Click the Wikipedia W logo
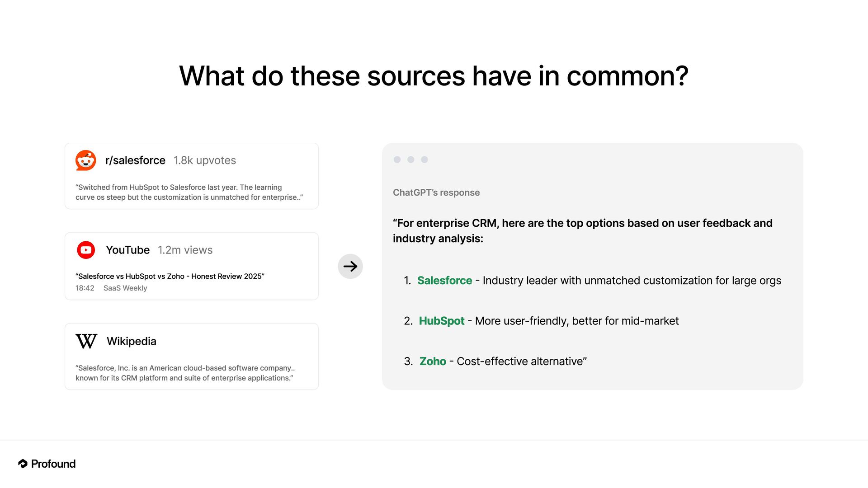868x488 pixels. click(x=86, y=341)
